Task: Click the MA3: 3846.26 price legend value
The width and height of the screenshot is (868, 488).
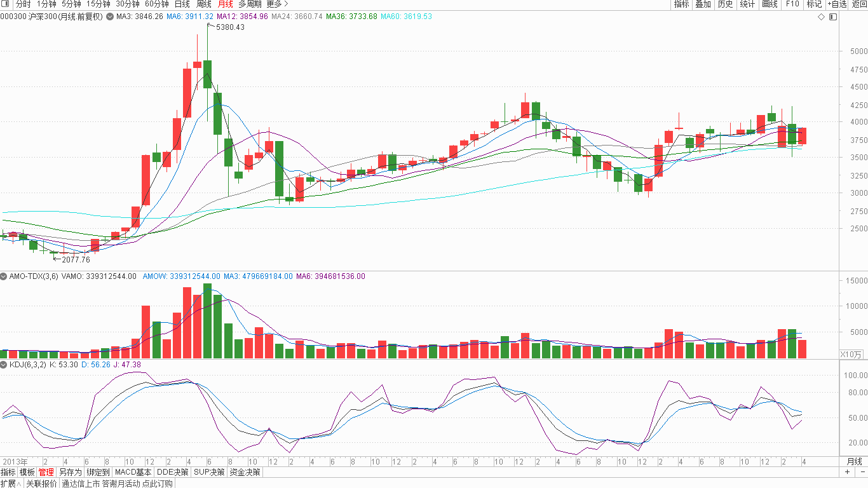Action: point(139,17)
